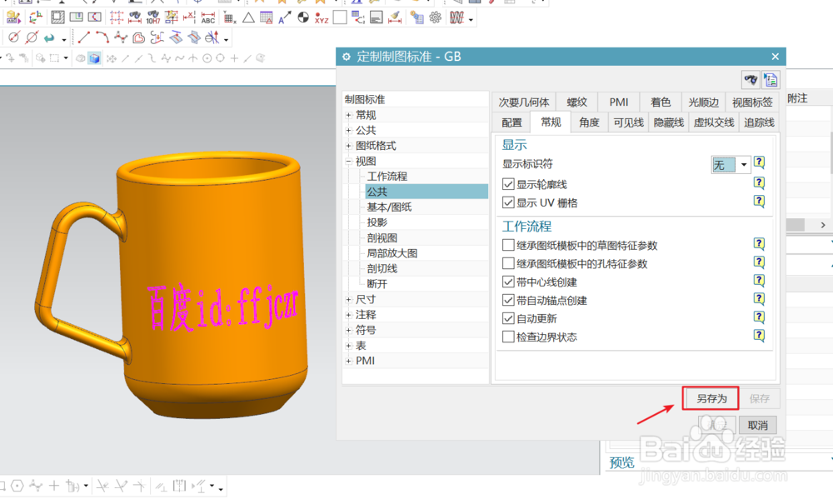The width and height of the screenshot is (833, 504).
Task: Open the 可见线 tab
Action: [628, 122]
